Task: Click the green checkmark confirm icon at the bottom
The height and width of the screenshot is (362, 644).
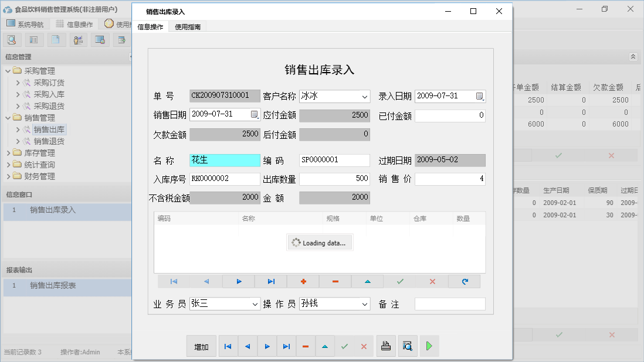Action: click(x=344, y=346)
